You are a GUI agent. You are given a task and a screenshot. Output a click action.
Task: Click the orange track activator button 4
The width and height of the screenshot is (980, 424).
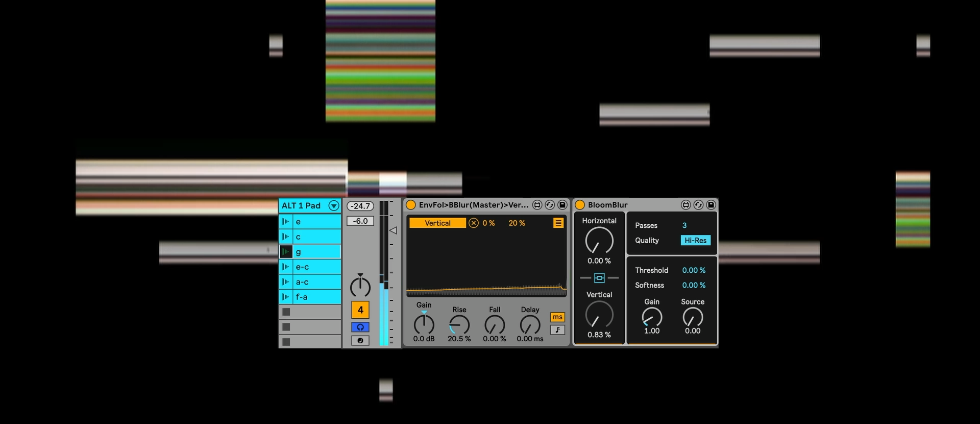click(360, 310)
